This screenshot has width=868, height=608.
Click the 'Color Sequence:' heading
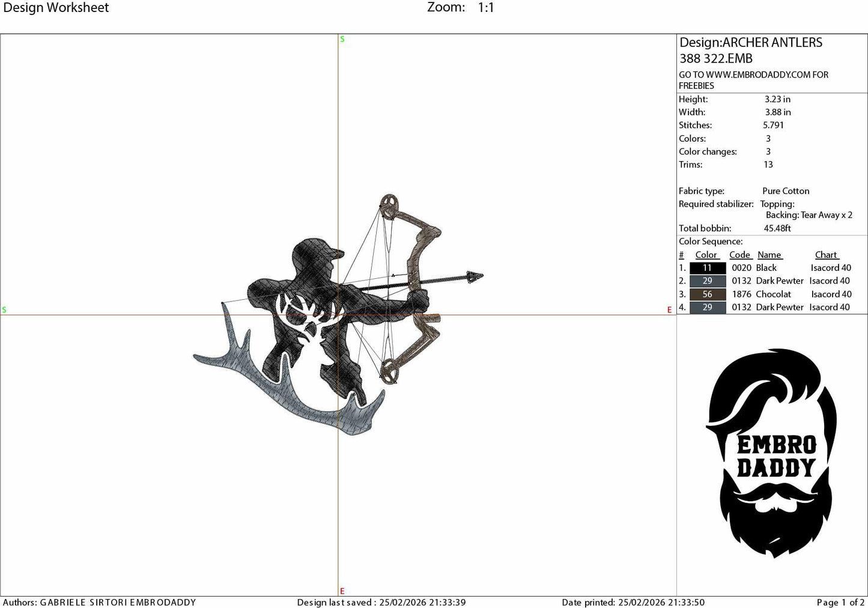click(x=711, y=242)
